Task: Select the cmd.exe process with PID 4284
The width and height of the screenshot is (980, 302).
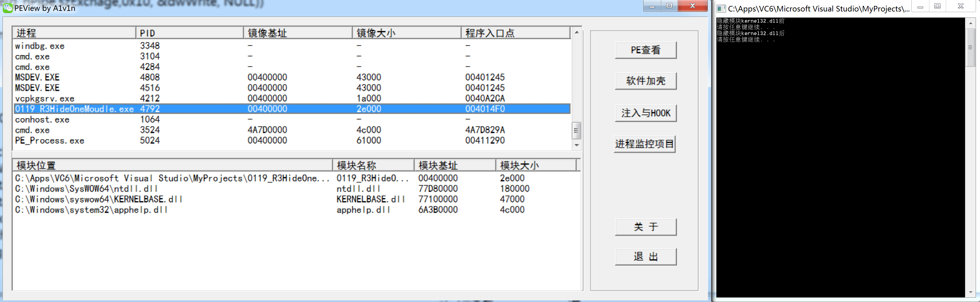Action: click(32, 67)
